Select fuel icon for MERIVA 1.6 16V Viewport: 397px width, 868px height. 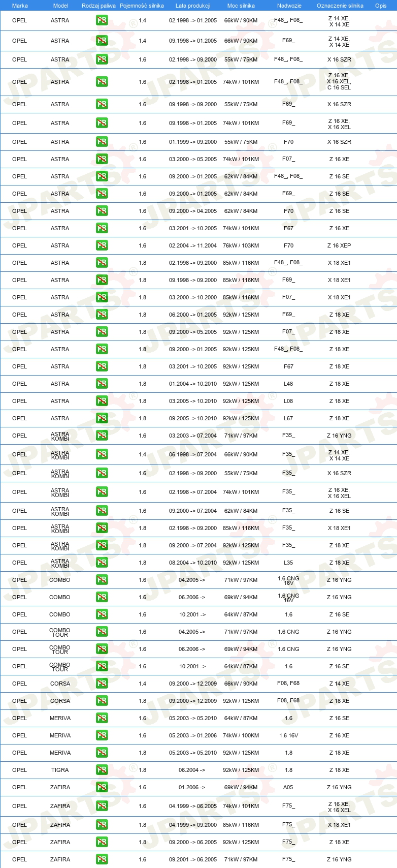102,735
